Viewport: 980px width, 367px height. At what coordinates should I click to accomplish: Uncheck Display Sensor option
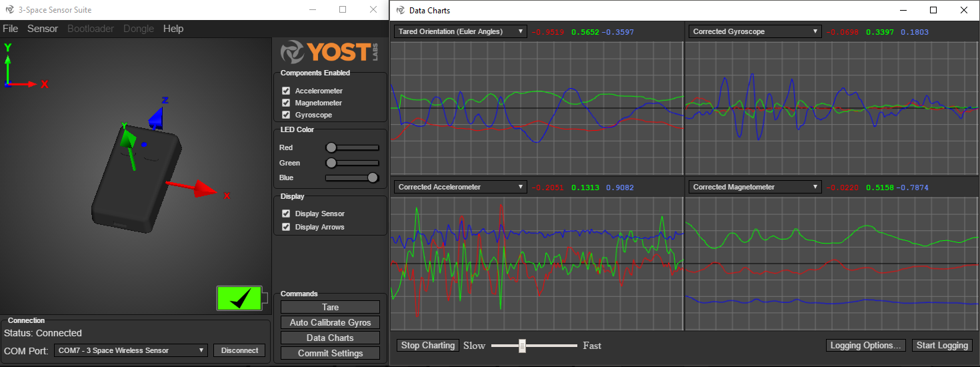point(286,214)
